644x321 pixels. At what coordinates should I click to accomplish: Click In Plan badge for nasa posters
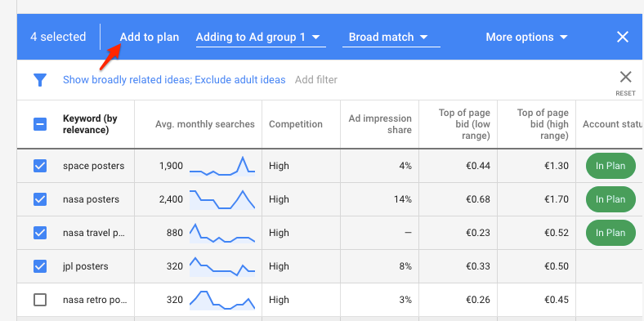(x=610, y=199)
